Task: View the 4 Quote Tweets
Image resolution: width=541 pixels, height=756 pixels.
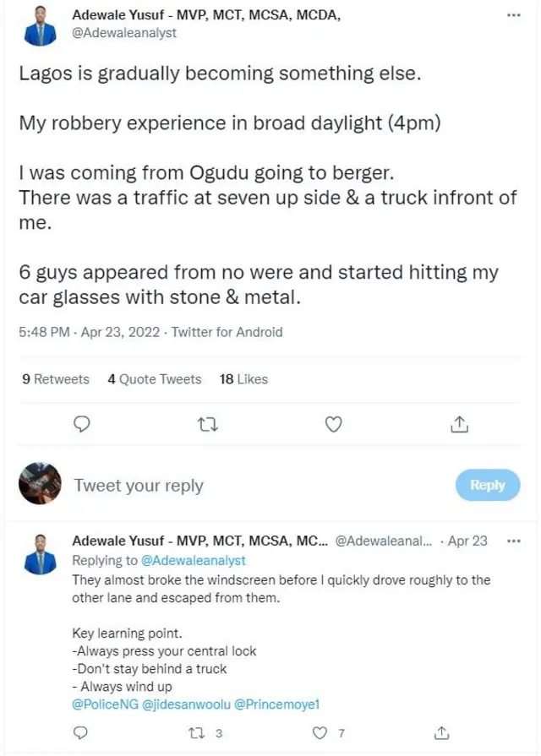Action: (154, 379)
